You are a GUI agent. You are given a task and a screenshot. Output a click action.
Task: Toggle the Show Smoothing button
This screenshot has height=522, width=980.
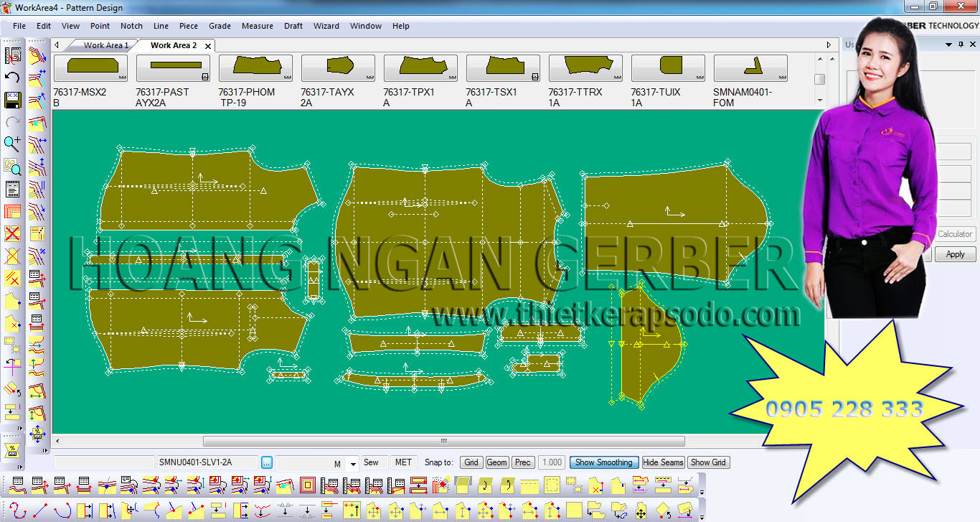point(604,462)
